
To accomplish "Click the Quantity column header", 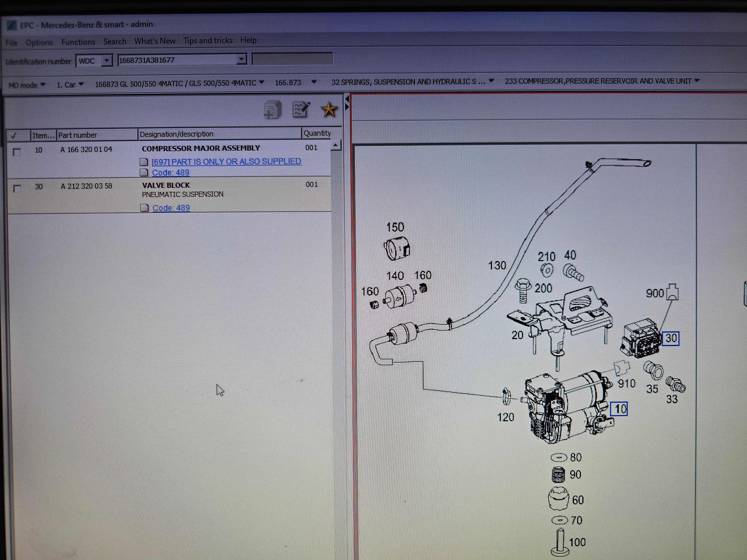I will [x=317, y=133].
